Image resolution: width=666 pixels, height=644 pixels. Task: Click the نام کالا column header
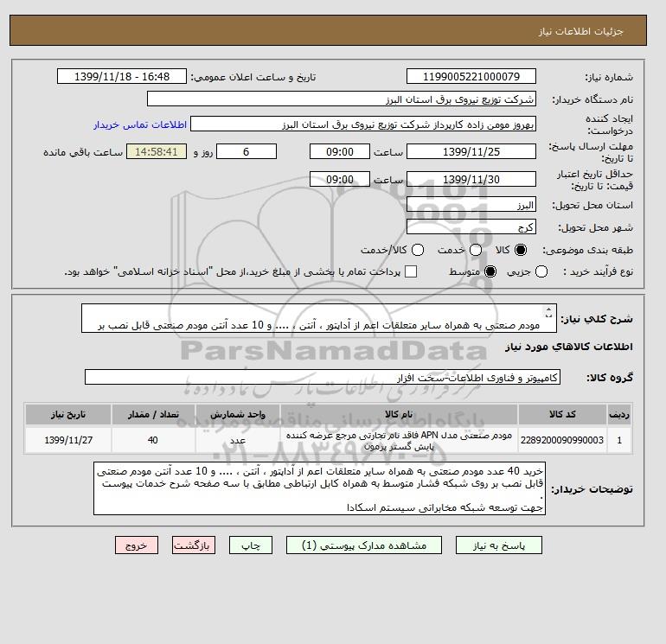coord(399,415)
